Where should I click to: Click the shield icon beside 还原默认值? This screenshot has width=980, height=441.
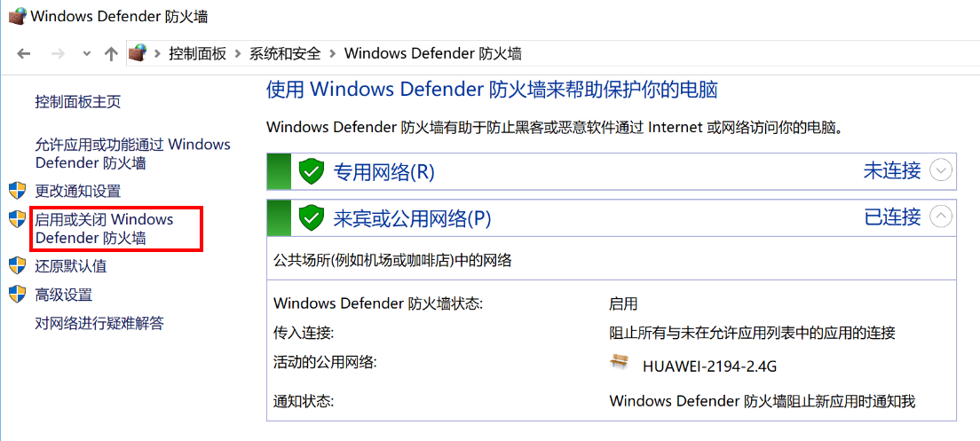(x=17, y=265)
